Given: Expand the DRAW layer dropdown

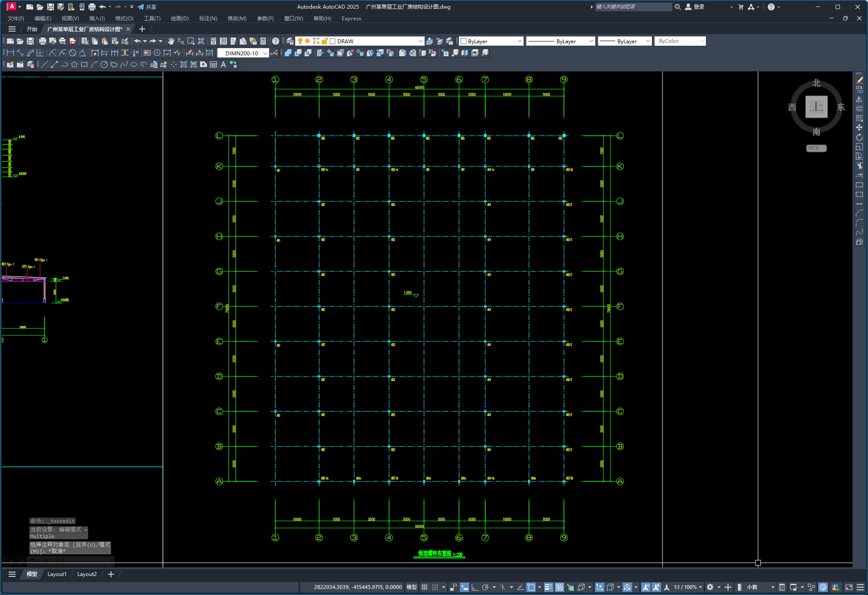Looking at the screenshot, I should pyautogui.click(x=420, y=41).
